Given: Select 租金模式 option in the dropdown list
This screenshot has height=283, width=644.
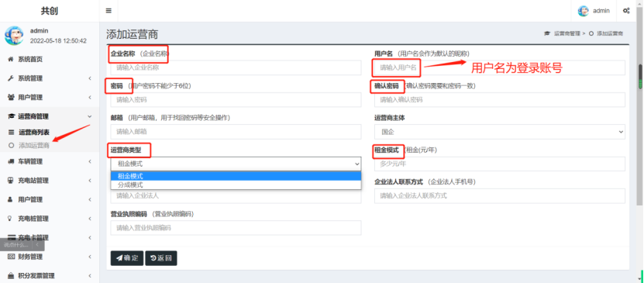Looking at the screenshot, I should click(236, 176).
